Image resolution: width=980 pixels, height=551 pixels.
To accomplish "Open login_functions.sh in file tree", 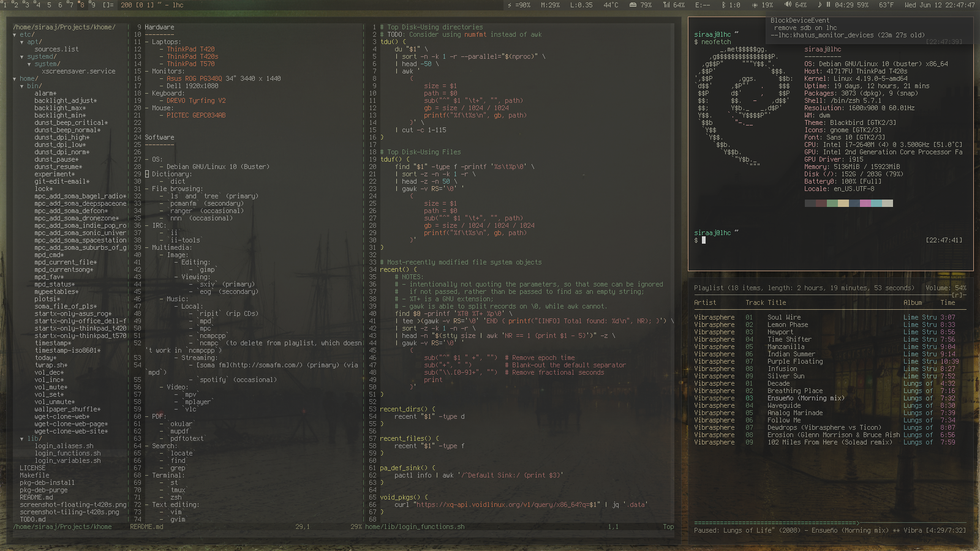I will (x=67, y=454).
